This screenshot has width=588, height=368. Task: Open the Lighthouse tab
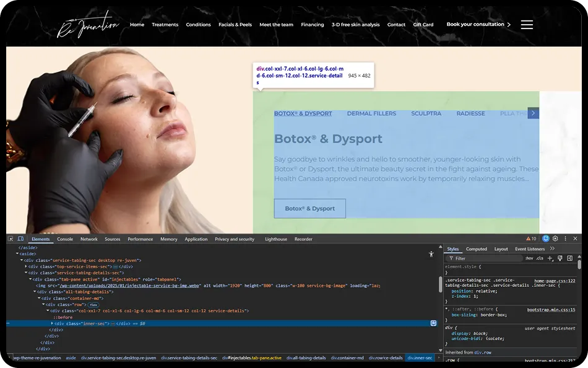point(276,239)
